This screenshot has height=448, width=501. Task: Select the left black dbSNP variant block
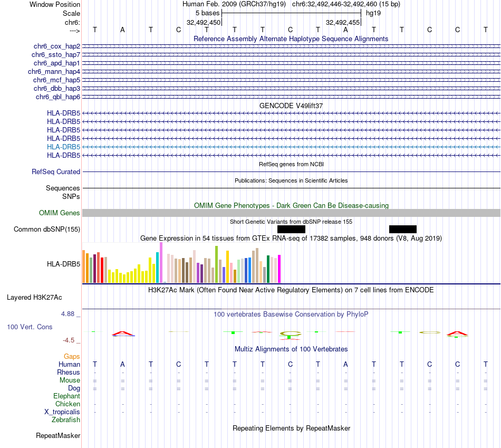point(292,229)
